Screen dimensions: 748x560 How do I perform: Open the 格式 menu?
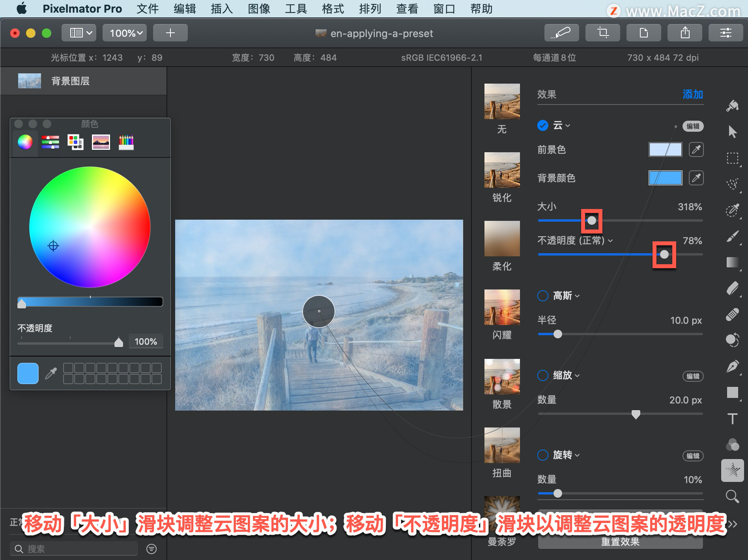tap(333, 9)
